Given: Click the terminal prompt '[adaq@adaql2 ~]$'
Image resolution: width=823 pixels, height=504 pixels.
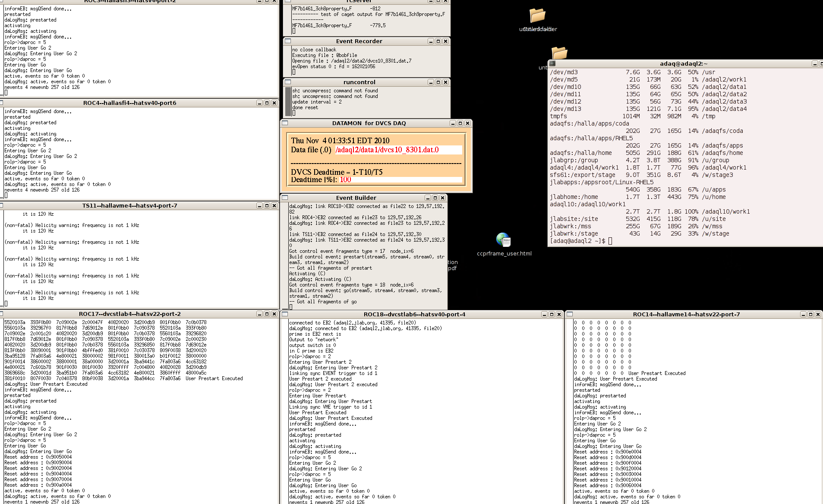Looking at the screenshot, I should coord(577,241).
